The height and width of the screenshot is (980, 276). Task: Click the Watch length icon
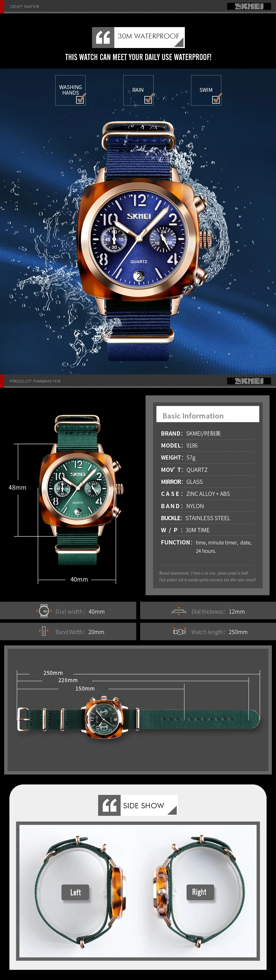[x=179, y=631]
